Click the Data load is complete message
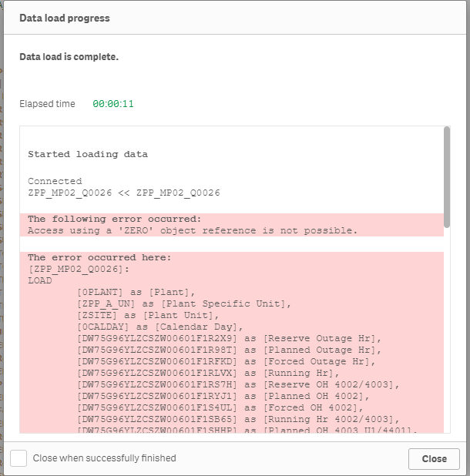 coord(69,57)
